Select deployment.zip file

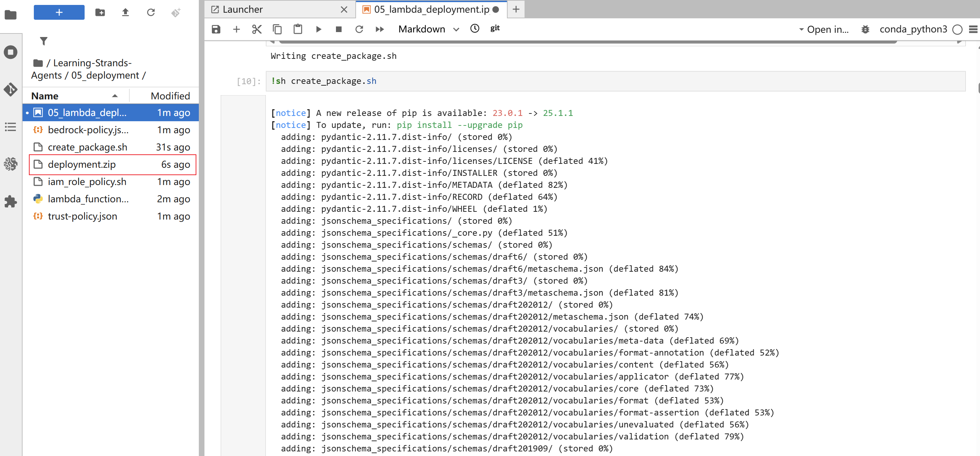pos(111,164)
